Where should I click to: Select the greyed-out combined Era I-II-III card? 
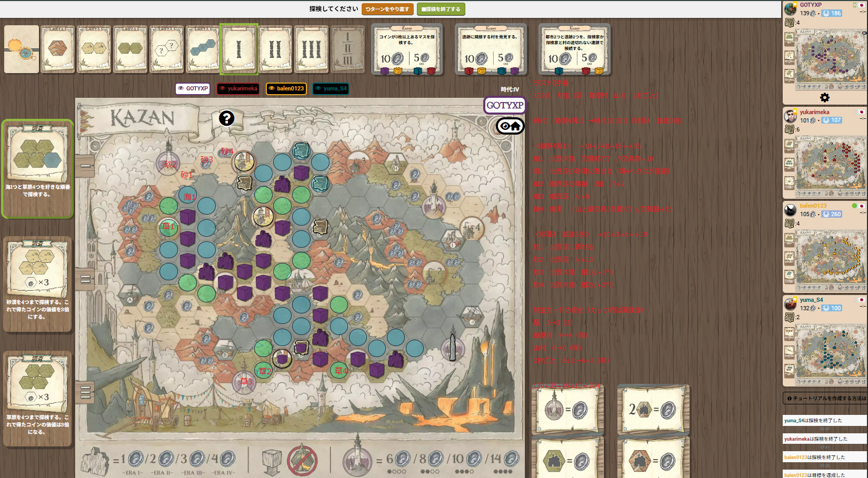pos(347,49)
